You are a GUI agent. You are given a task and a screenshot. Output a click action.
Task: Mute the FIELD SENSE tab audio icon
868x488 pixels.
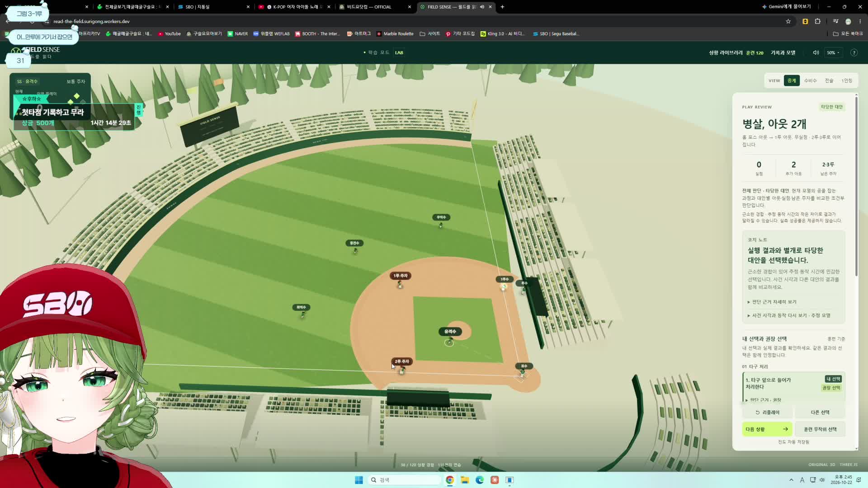pyautogui.click(x=482, y=7)
